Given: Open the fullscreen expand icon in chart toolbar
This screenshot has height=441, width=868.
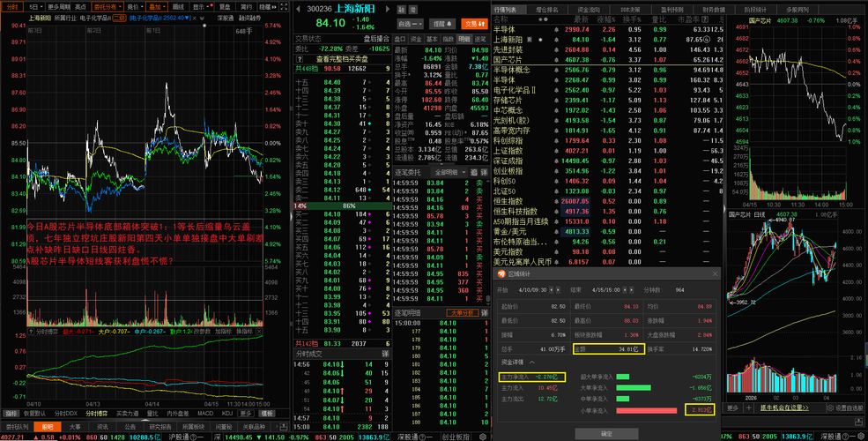Looking at the screenshot, I should [284, 7].
